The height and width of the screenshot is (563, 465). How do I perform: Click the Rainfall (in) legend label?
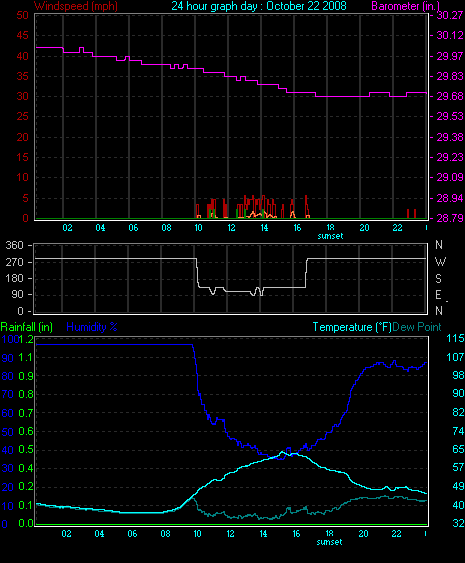(27, 327)
